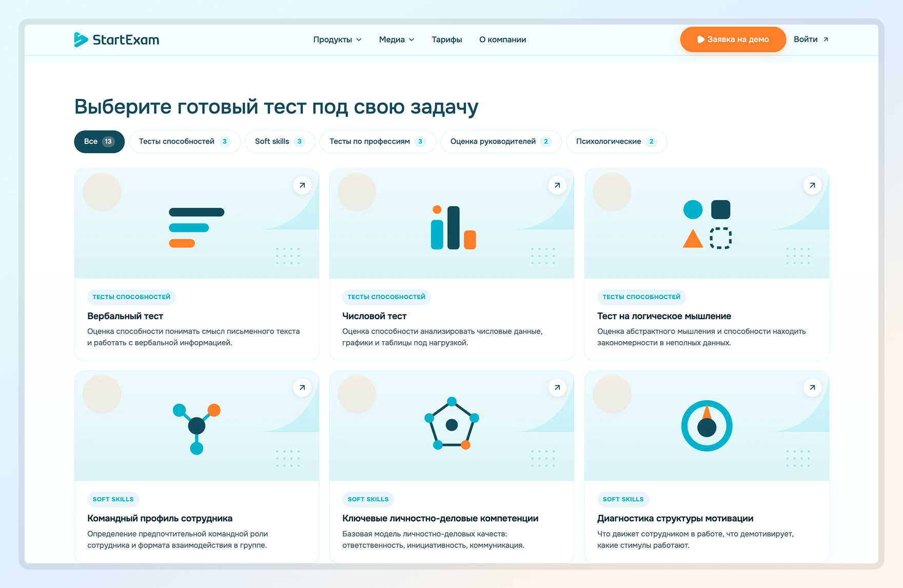The height and width of the screenshot is (588, 903).
Task: Click the page heading Выберите готовый тест
Action: click(x=276, y=107)
